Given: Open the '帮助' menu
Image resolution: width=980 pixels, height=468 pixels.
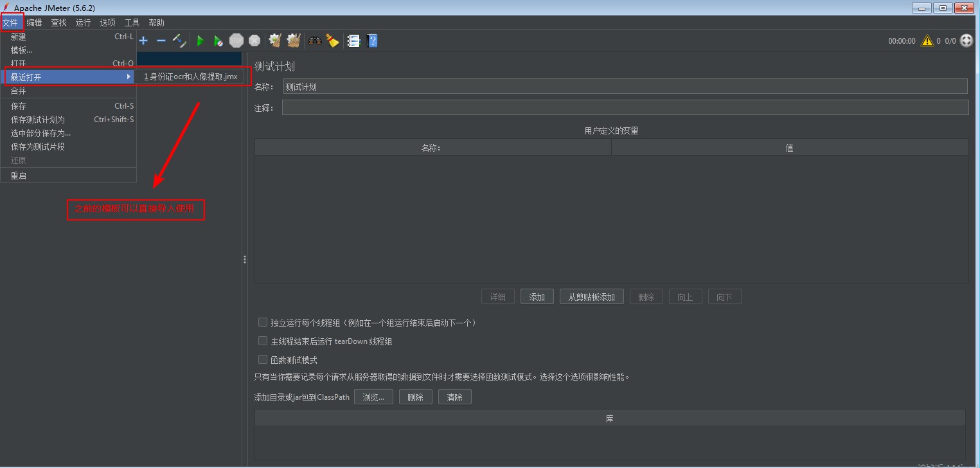Looking at the screenshot, I should point(156,22).
